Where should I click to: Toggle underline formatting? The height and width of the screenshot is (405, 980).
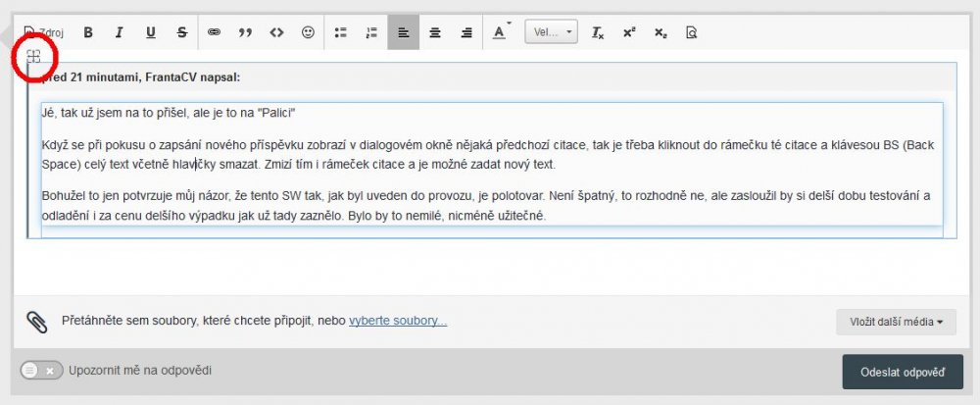pos(151,32)
